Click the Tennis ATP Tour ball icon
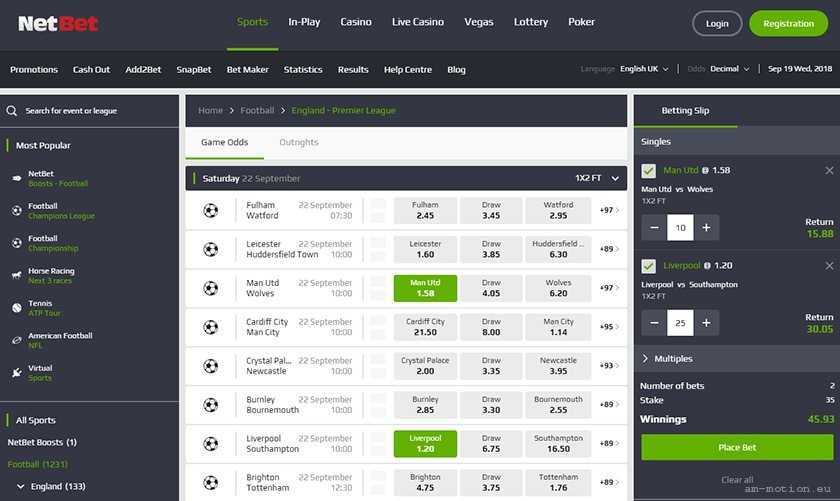 tap(17, 308)
